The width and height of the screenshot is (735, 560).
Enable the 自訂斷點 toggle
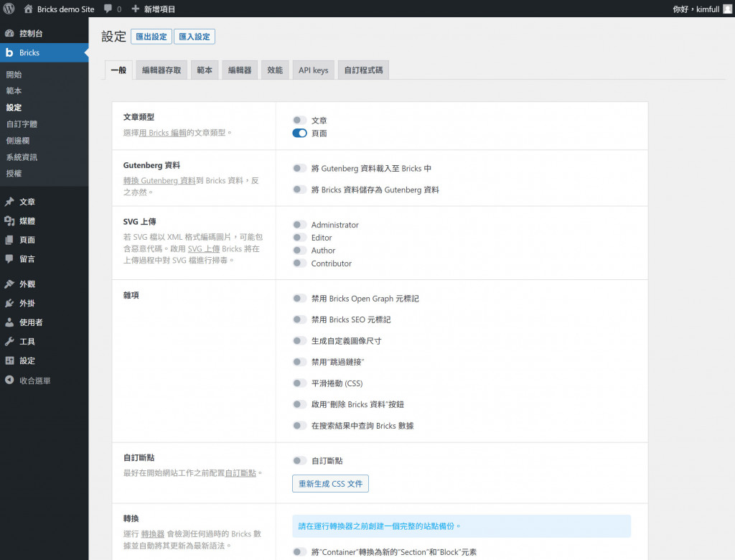299,461
